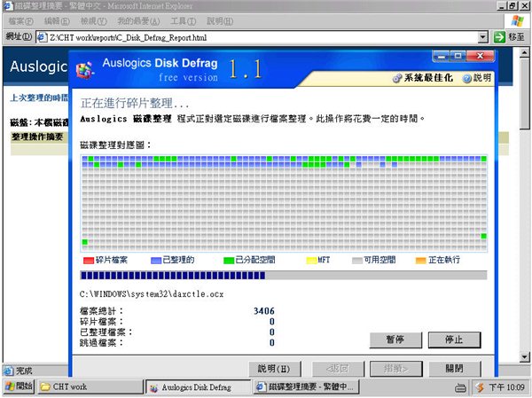
Task: Click the system clock showing 下午 10:09
Action: click(507, 387)
